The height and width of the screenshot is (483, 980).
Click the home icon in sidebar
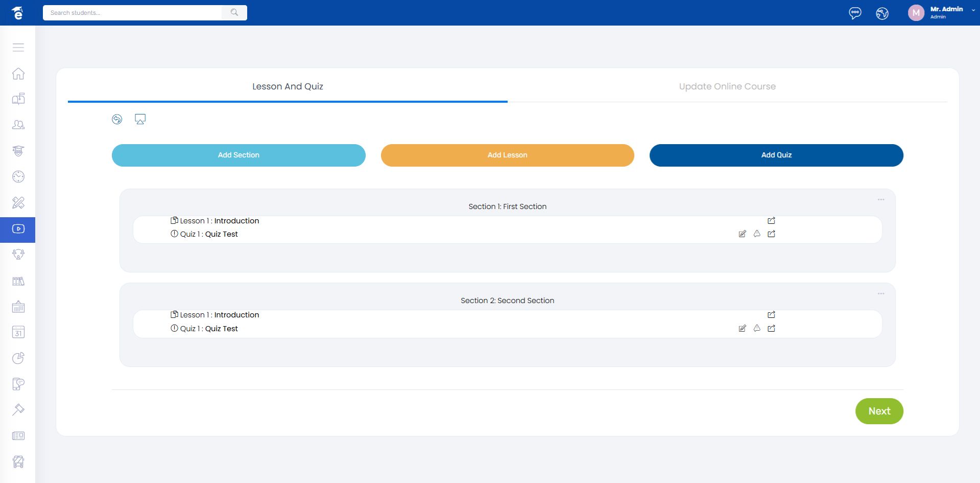coord(18,74)
